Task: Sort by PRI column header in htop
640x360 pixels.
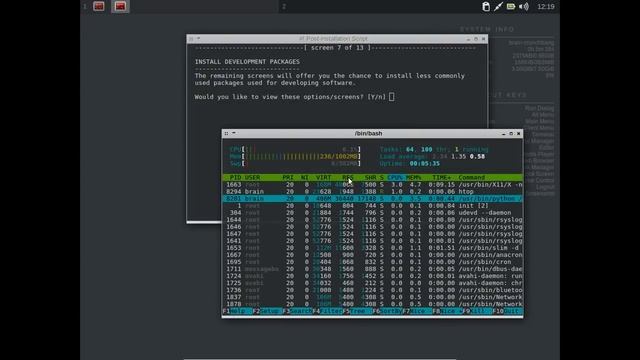Action: click(x=288, y=178)
